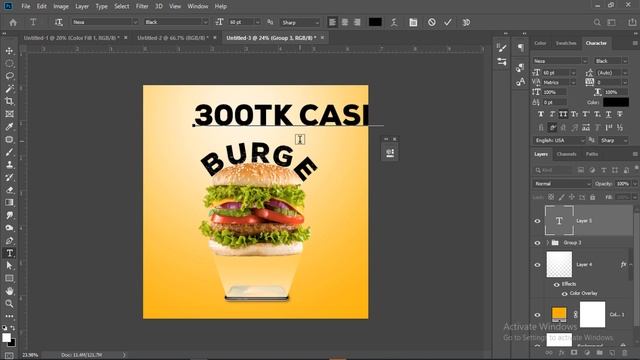The image size is (640, 360).
Task: Click the layer kind search filter field
Action: coord(553,170)
